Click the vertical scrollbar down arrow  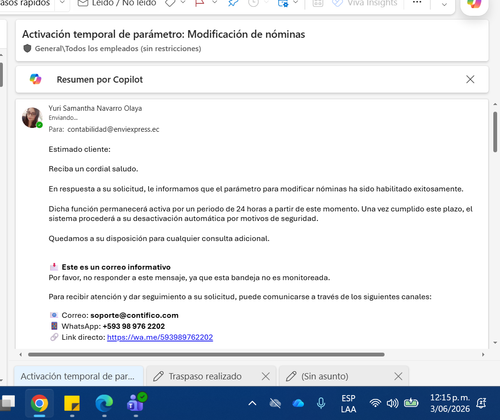tap(495, 343)
